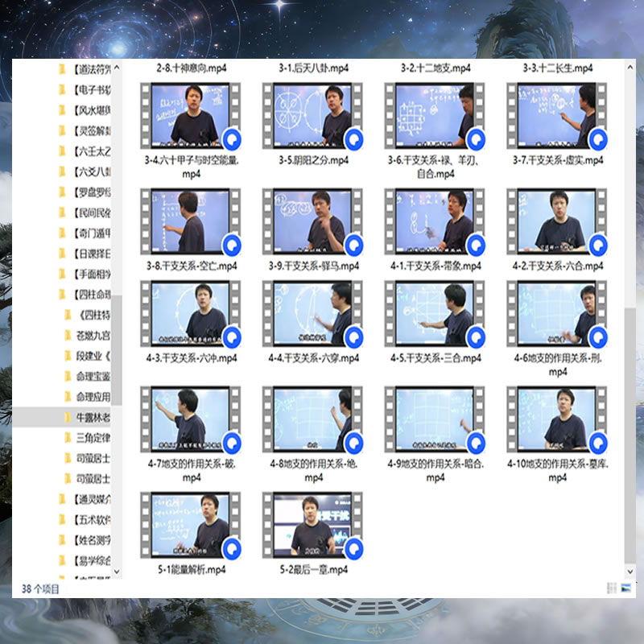Image resolution: width=644 pixels, height=644 pixels.
Task: Click sidebar scroll-up arrow
Action: tap(116, 69)
